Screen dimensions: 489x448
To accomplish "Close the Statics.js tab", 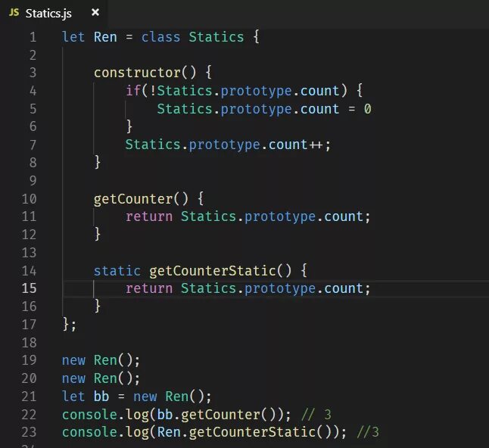I will tap(95, 12).
